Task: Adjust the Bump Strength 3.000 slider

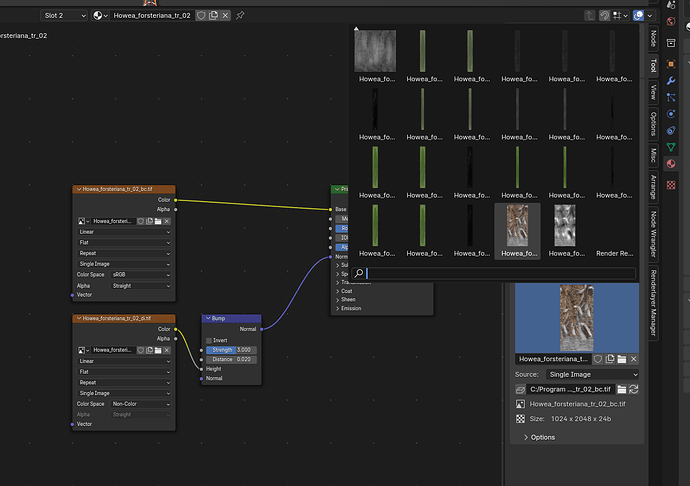Action: click(231, 350)
